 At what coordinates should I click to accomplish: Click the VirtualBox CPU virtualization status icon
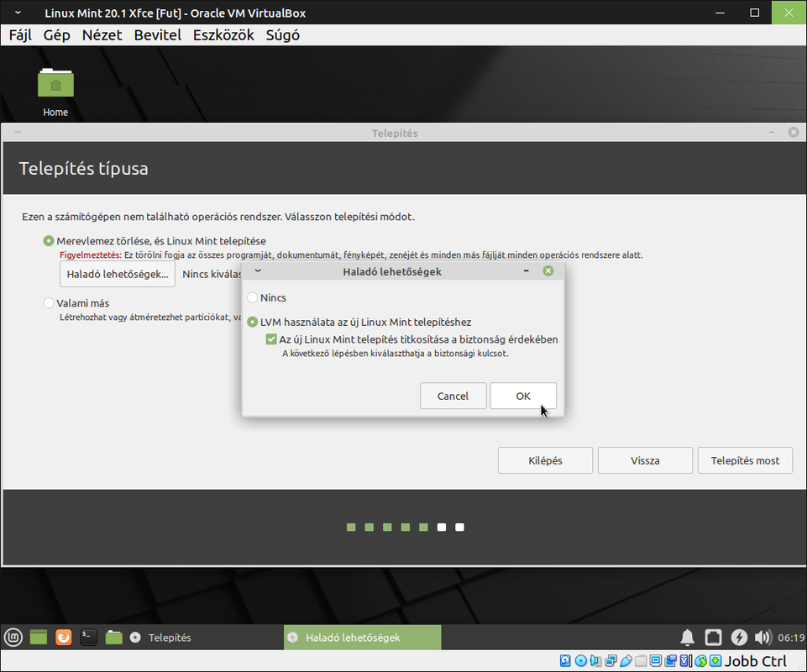coord(686,661)
